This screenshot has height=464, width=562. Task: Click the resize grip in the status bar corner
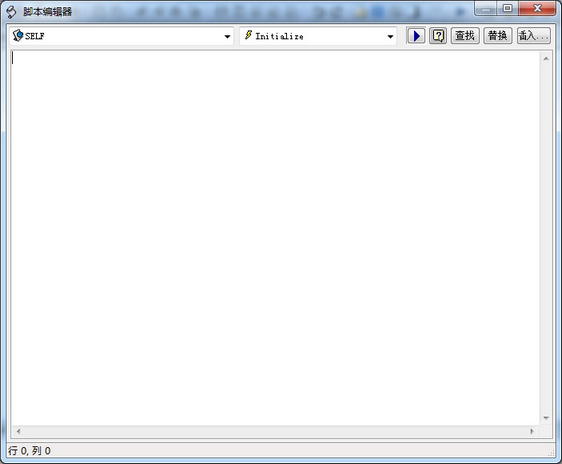551,453
